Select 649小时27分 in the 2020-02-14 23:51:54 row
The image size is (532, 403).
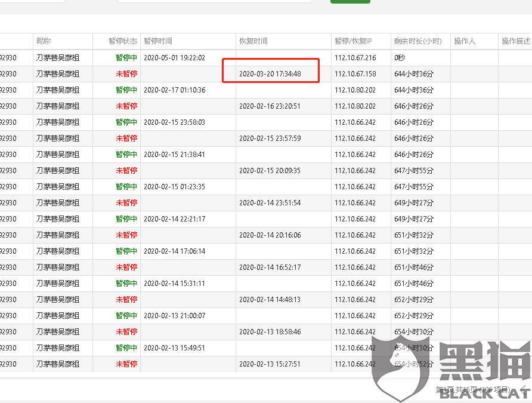414,203
